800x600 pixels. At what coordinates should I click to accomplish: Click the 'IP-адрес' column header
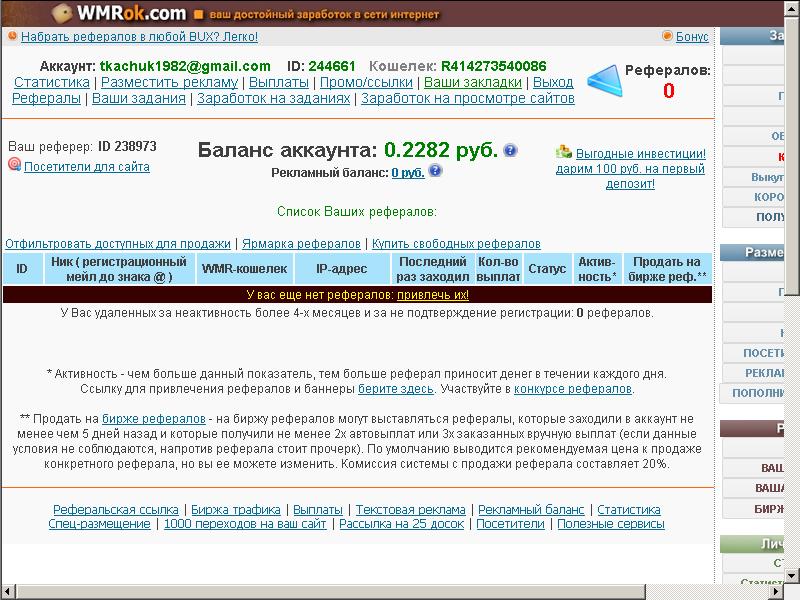click(x=342, y=269)
